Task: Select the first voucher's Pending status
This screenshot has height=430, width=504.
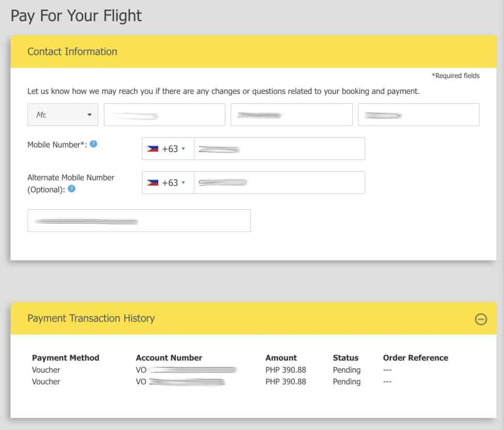Action: 346,370
